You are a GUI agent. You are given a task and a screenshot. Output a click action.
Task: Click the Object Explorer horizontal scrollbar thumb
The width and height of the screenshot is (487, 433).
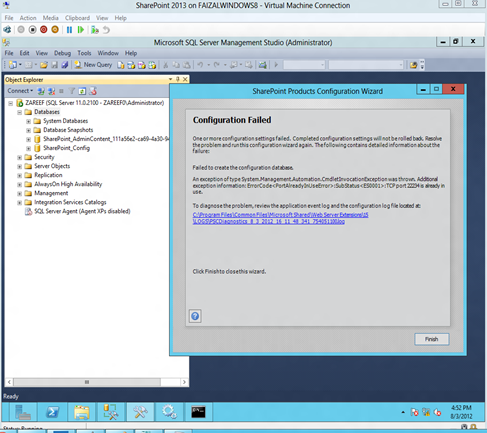[x=87, y=382]
